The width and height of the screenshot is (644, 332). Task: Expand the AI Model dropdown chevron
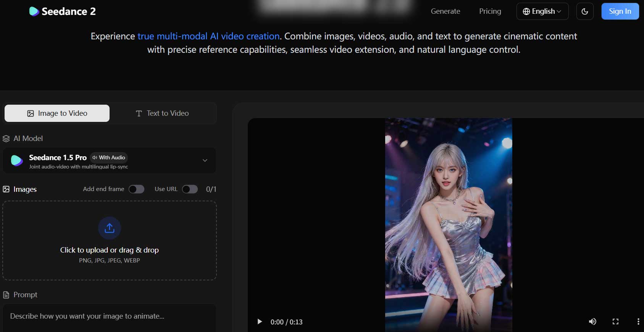tap(205, 160)
